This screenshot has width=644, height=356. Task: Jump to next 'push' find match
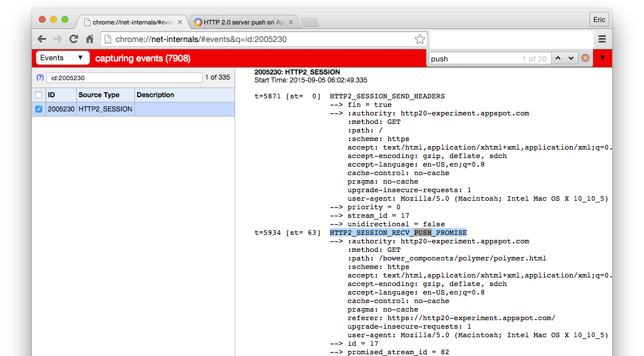click(571, 58)
